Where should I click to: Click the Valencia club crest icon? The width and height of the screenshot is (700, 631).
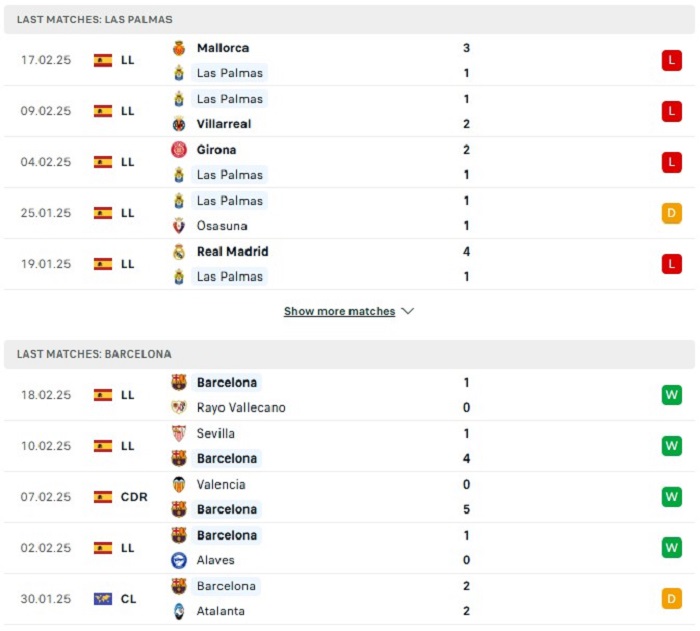click(179, 484)
